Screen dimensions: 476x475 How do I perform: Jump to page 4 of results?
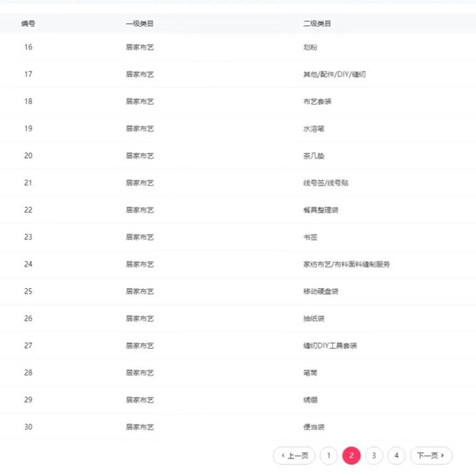click(396, 455)
